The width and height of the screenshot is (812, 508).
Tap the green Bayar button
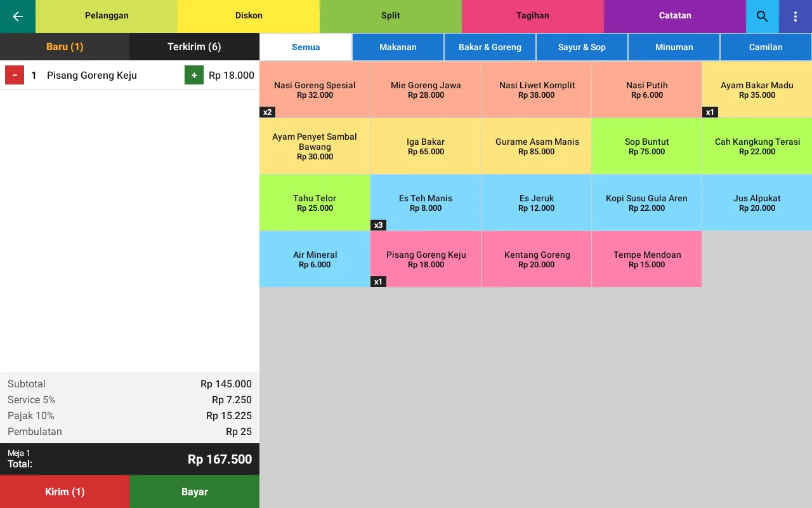click(x=195, y=491)
